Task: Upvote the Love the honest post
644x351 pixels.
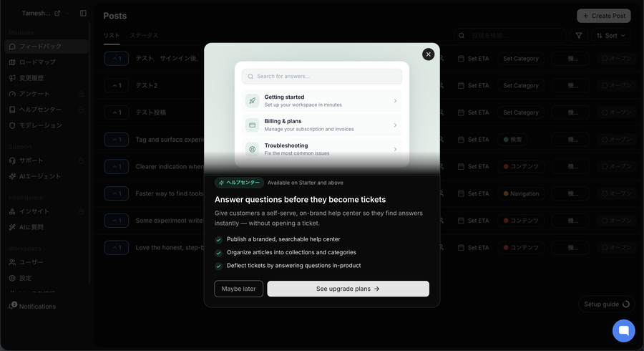Action: (x=116, y=247)
